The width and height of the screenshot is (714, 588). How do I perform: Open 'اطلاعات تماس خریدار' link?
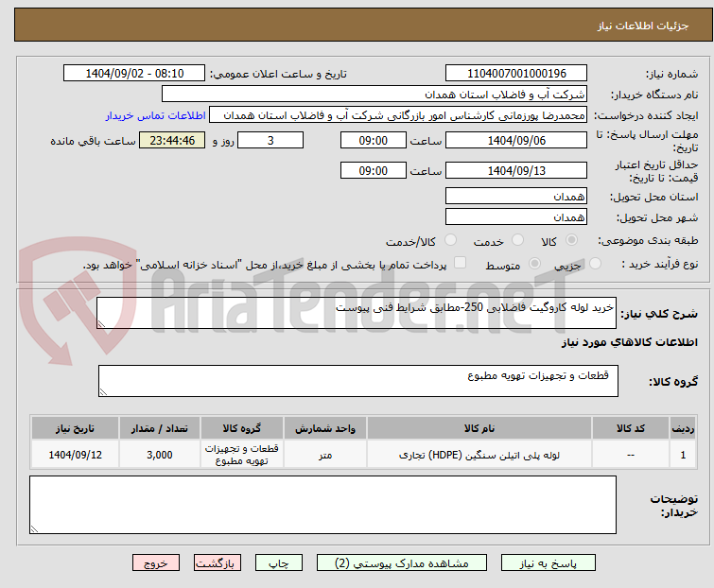pos(155,115)
